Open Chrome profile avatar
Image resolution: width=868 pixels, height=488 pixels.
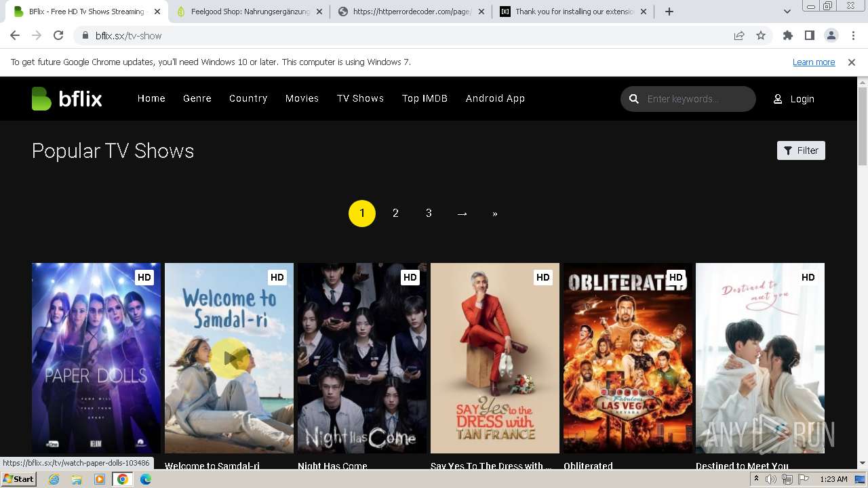click(x=831, y=35)
